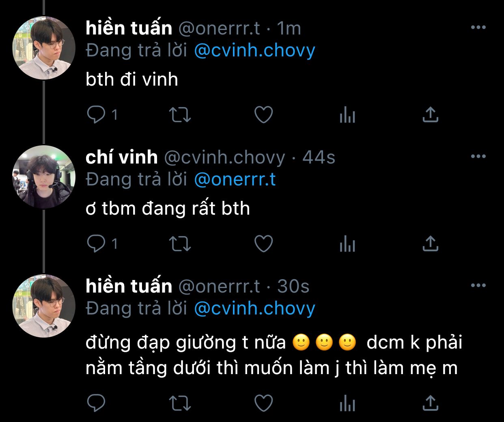Open more options on chí vinh's tweet
The width and height of the screenshot is (504, 422).
(478, 157)
